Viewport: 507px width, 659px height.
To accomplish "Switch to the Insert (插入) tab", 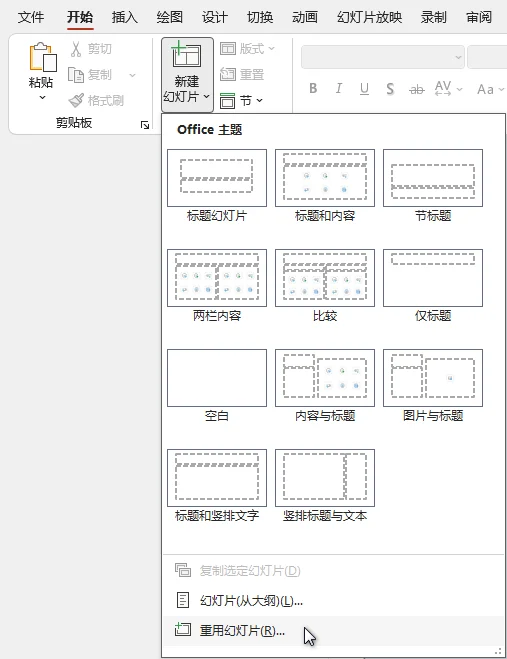I will click(x=124, y=17).
